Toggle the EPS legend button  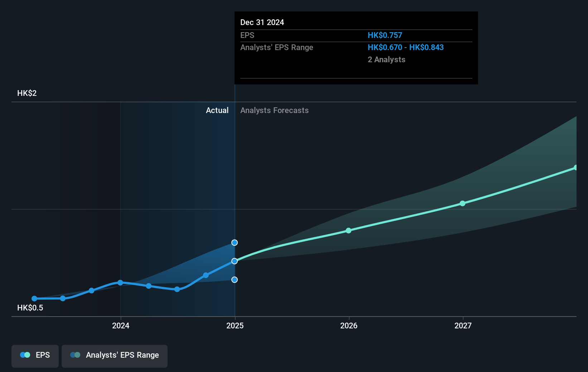[x=35, y=356]
